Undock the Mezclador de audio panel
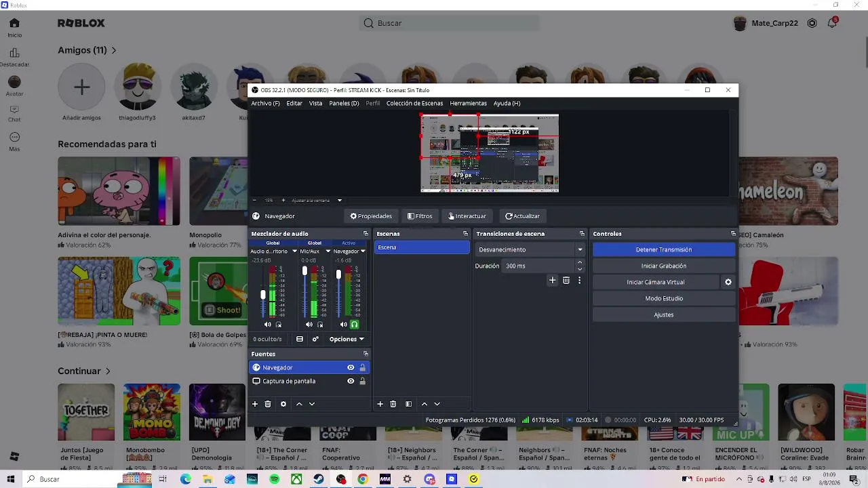 [x=366, y=234]
